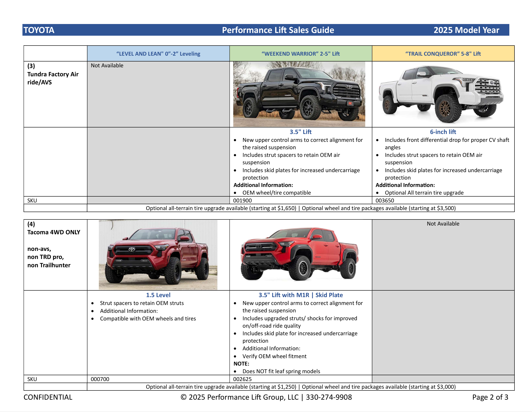Click the "TOYOTA" header text
The height and width of the screenshot is (412, 532).
click(39, 30)
